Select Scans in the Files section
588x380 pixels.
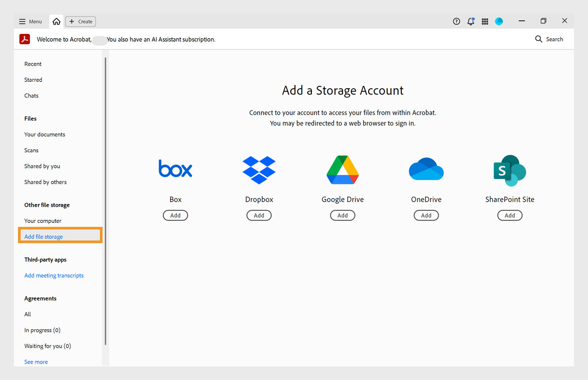click(x=31, y=150)
